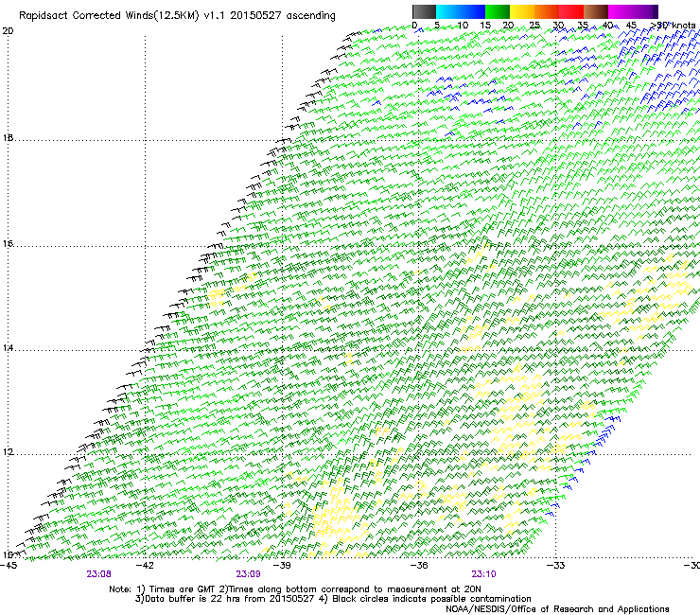The height and width of the screenshot is (615, 700).
Task: Click the longitude label '-42' on bottom axis
Action: 145,566
